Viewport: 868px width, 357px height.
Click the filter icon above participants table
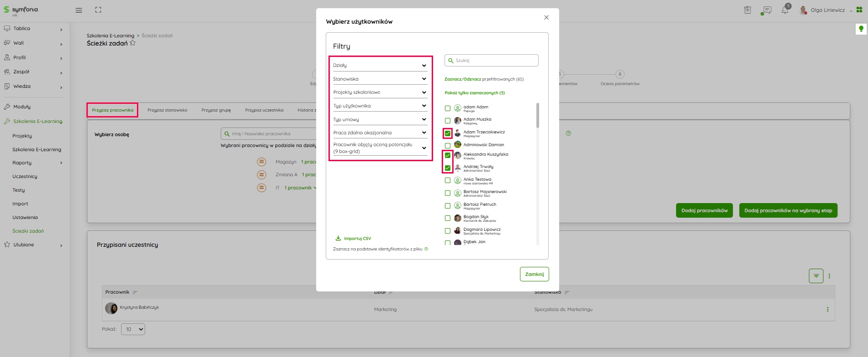coord(816,276)
